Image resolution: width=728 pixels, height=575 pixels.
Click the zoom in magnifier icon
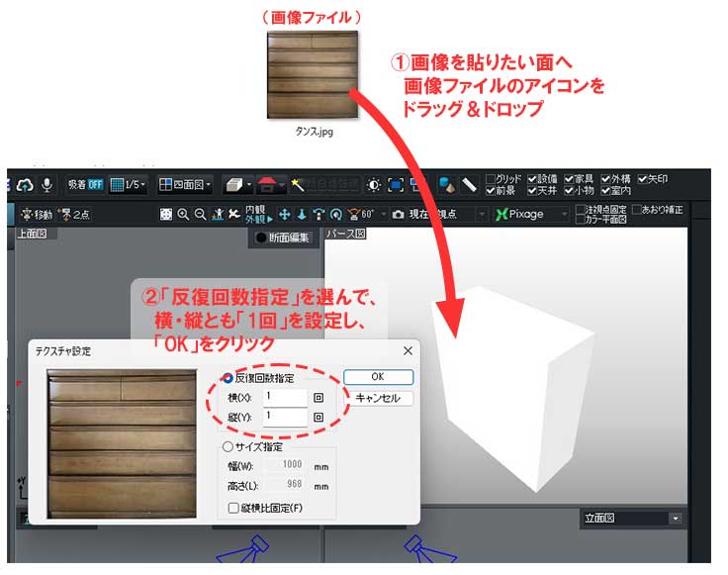click(183, 214)
